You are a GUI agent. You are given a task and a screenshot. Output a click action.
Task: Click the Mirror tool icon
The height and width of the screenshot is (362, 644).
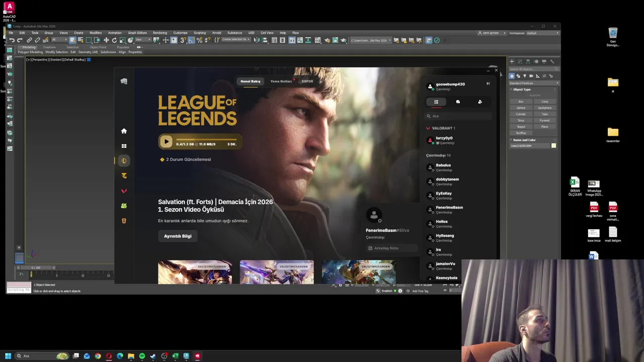(257, 40)
